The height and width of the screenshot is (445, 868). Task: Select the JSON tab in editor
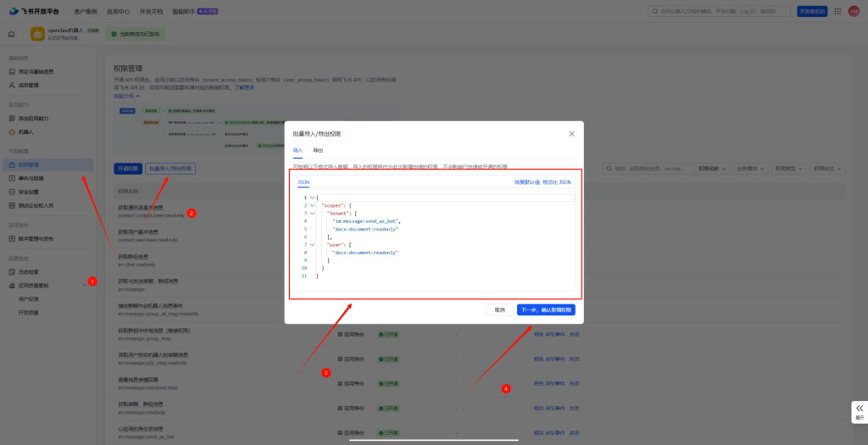pos(303,182)
